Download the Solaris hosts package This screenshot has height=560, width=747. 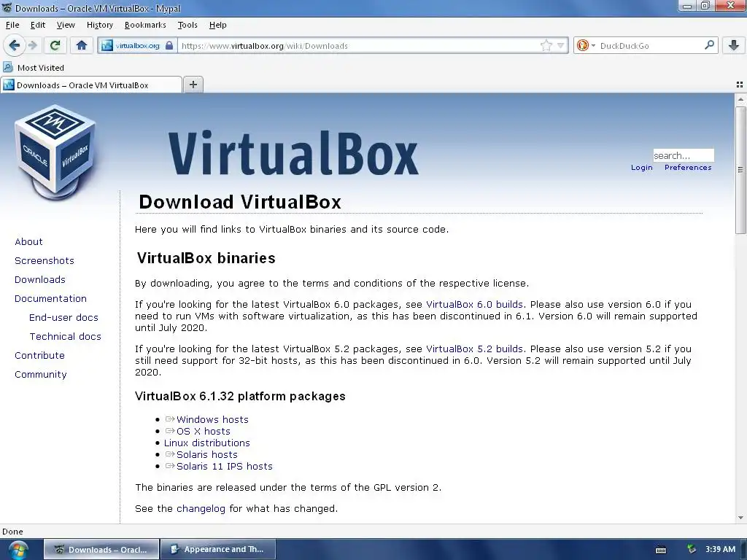pos(206,455)
